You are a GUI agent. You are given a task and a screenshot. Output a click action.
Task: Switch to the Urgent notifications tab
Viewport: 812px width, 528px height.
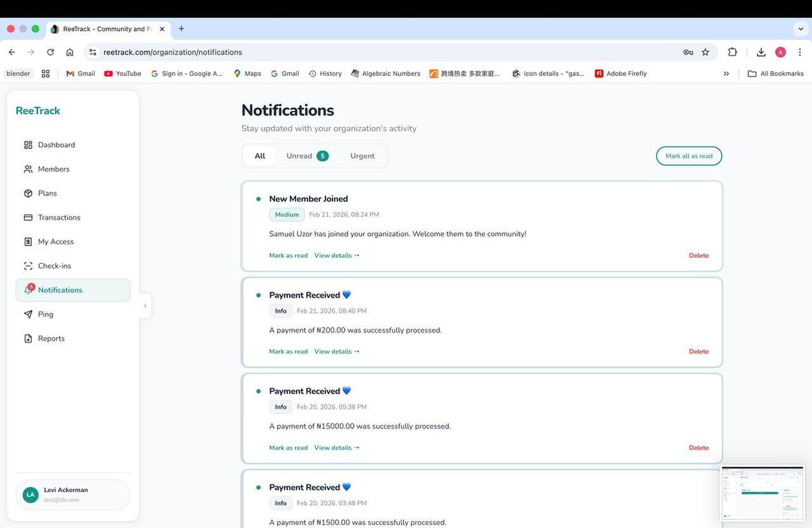click(x=362, y=155)
